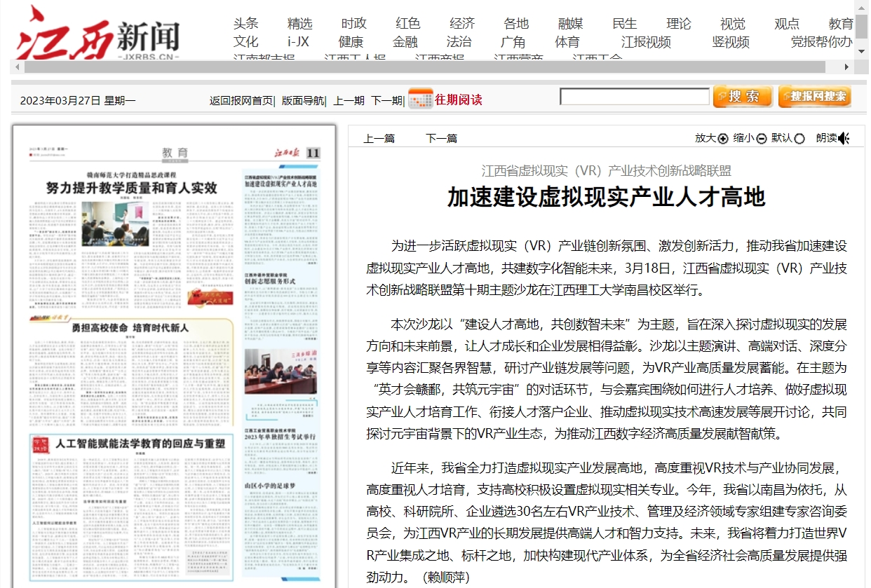The width and height of the screenshot is (871, 588).
Task: Select the 默认 radio button
Action: [x=799, y=139]
